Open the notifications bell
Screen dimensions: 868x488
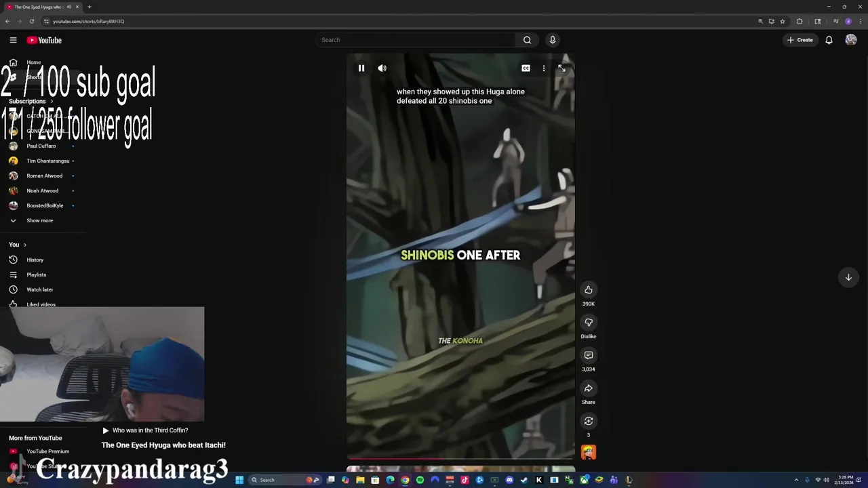829,40
